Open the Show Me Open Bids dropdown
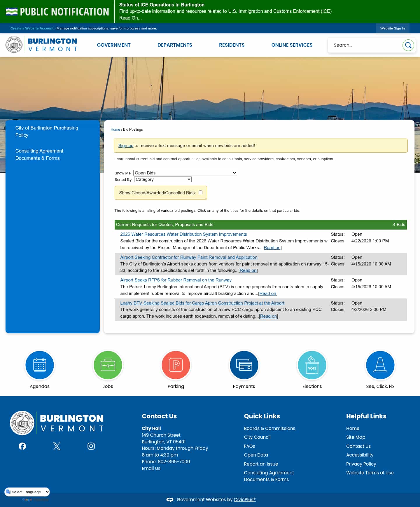This screenshot has width=420, height=507. (185, 173)
